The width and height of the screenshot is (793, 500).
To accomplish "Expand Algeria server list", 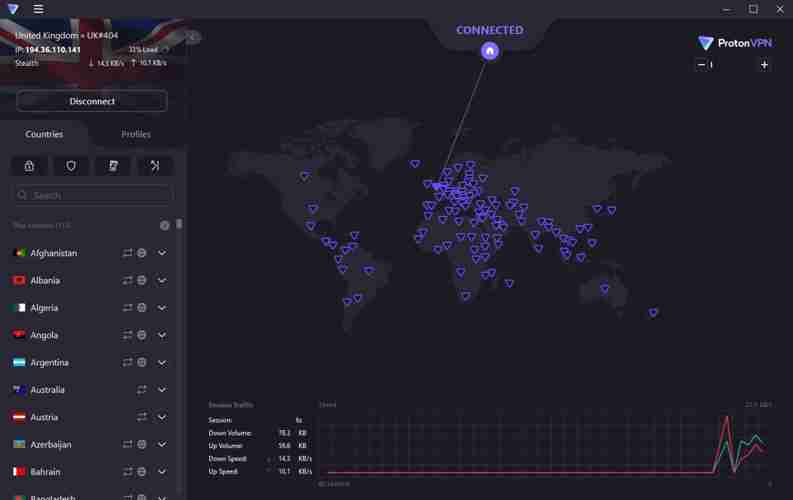I will click(x=162, y=308).
